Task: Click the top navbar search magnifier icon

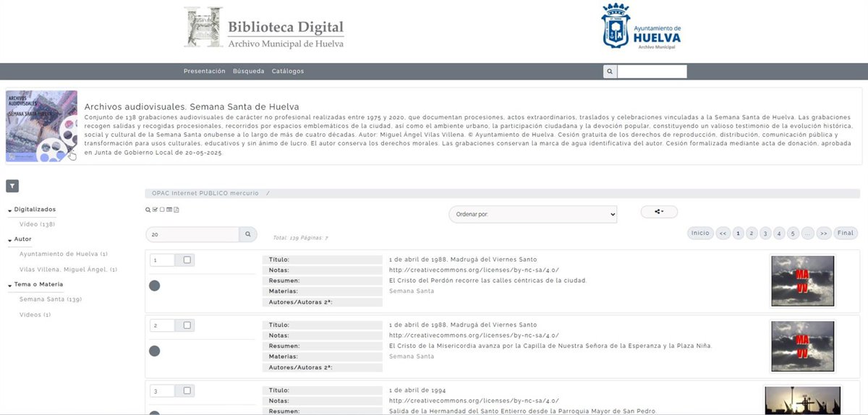Action: click(x=610, y=72)
